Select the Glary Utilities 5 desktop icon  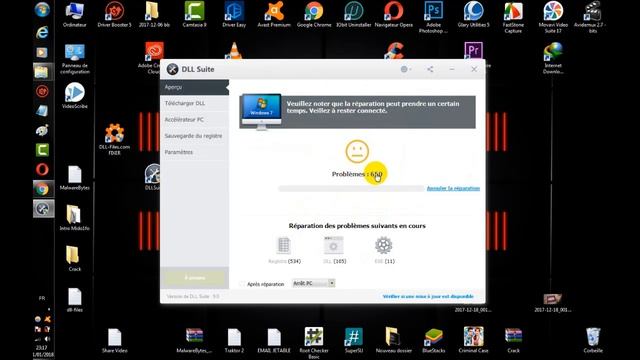coord(473,15)
